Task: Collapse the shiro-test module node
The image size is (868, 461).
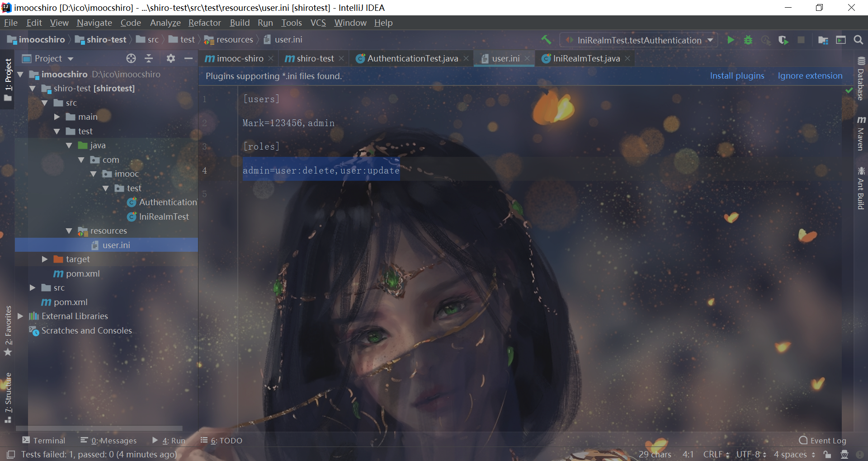Action: [x=33, y=89]
